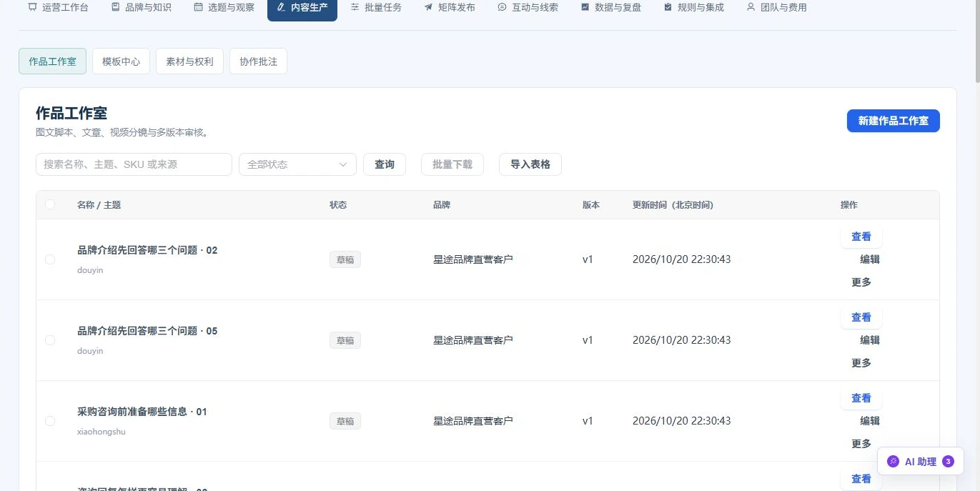This screenshot has height=491, width=980.
Task: Click the 更新时间（北京时间） column header
Action: point(673,205)
